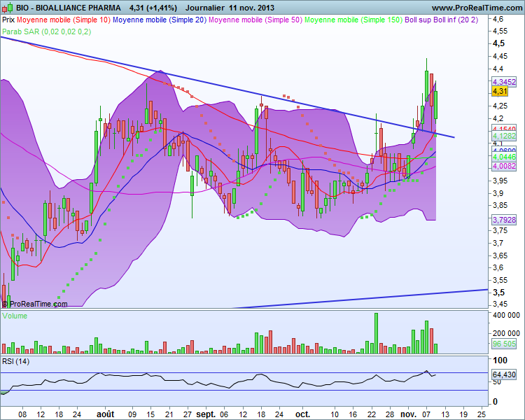Click the 64,430 RSI value tag
This screenshot has height=420, width=525.
point(504,374)
